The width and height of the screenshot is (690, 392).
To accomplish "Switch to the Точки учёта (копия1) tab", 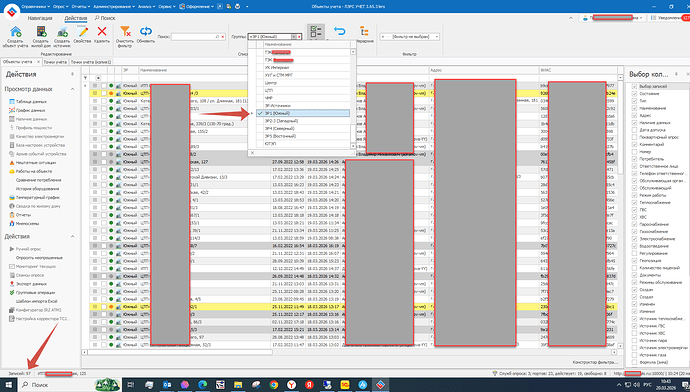I will pos(91,62).
